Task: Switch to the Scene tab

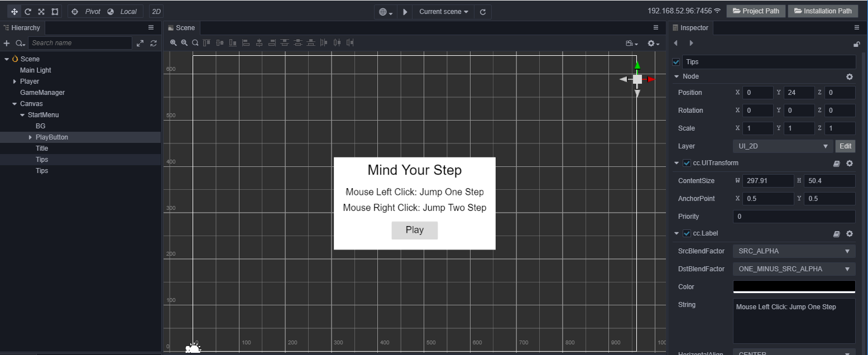Action: click(181, 27)
